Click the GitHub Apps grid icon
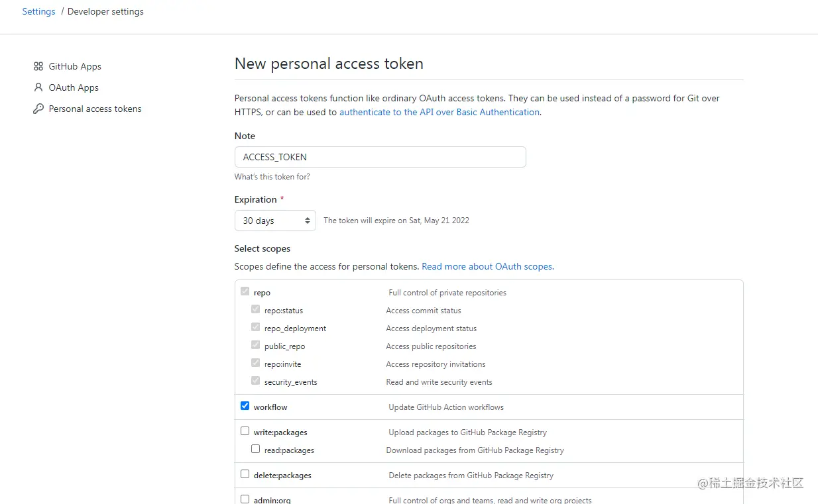818x504 pixels. point(38,66)
